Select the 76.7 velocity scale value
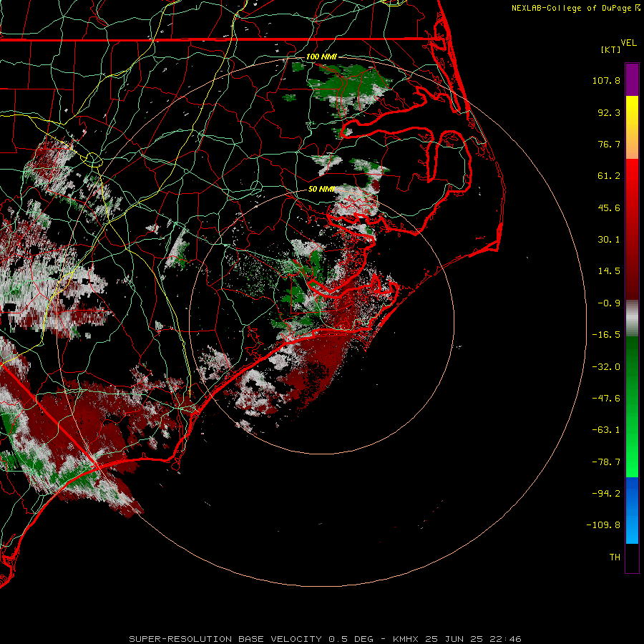 609,144
